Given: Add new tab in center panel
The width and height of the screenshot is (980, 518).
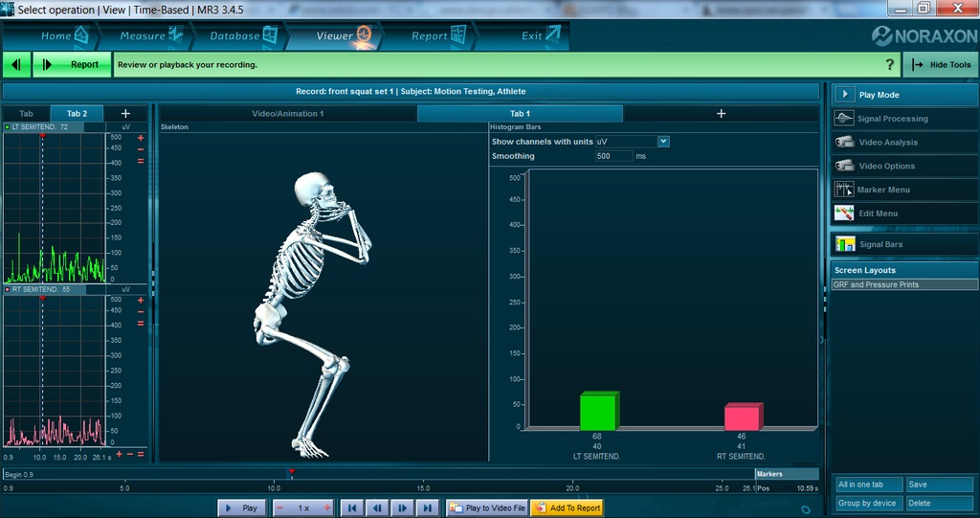Looking at the screenshot, I should [721, 113].
